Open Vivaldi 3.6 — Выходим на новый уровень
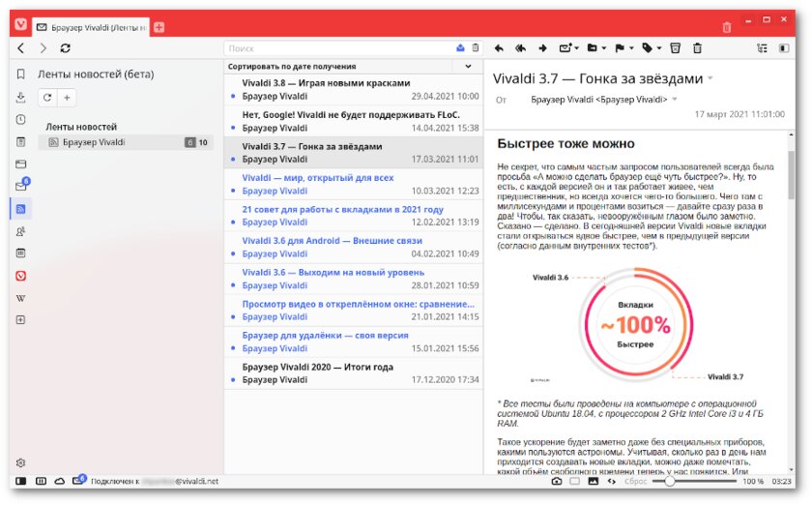Image resolution: width=812 pixels, height=505 pixels. [x=353, y=279]
